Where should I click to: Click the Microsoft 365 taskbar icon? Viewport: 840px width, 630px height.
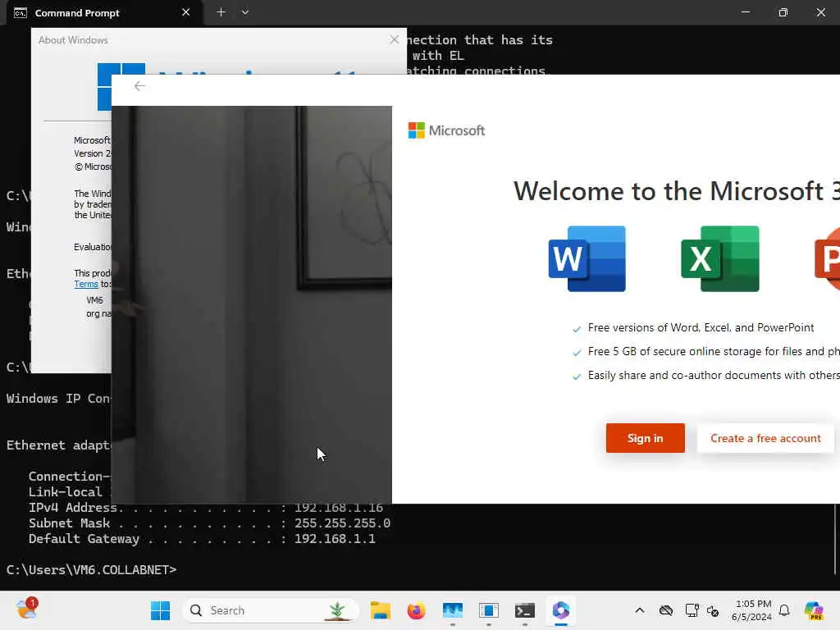click(x=561, y=610)
